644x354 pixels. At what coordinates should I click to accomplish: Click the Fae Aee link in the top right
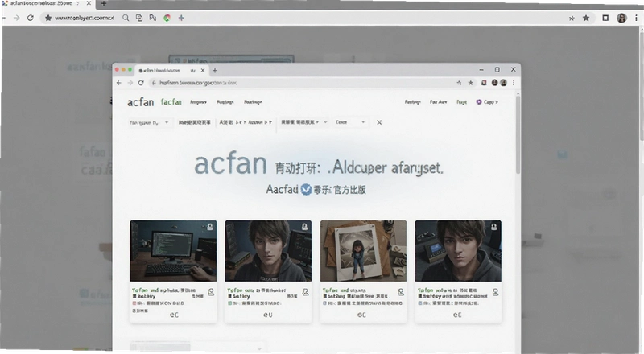(x=438, y=102)
